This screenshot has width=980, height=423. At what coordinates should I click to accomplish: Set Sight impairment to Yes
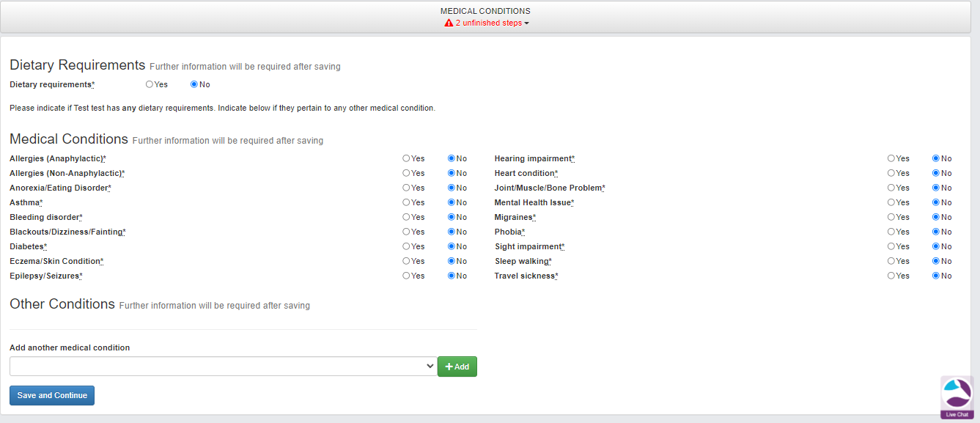891,246
